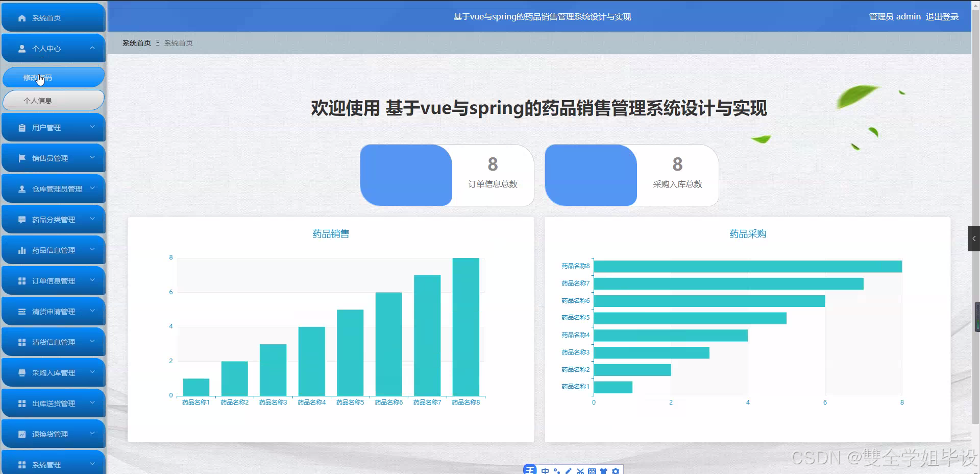Click the 用户管理 user icon
The height and width of the screenshot is (474, 980).
click(21, 127)
